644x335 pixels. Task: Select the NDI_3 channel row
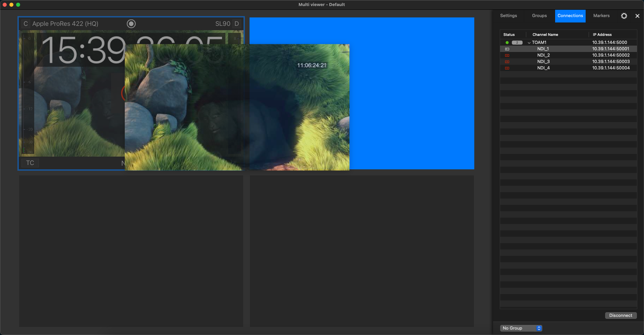point(569,62)
